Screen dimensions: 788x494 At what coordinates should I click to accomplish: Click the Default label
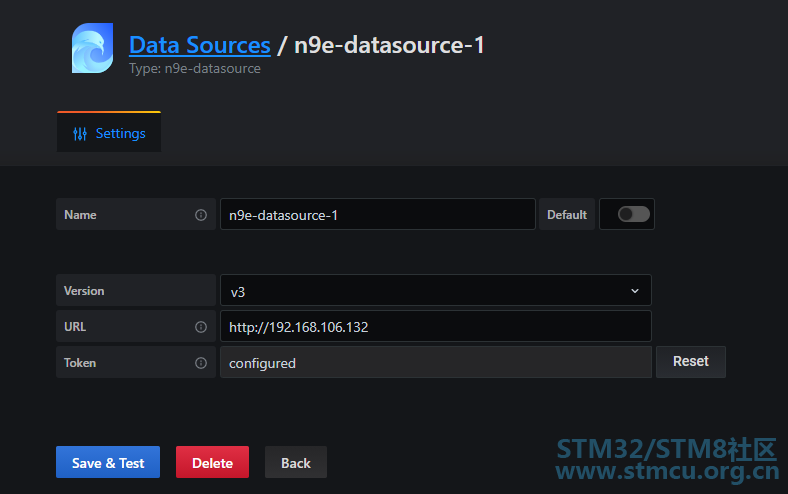click(x=567, y=215)
